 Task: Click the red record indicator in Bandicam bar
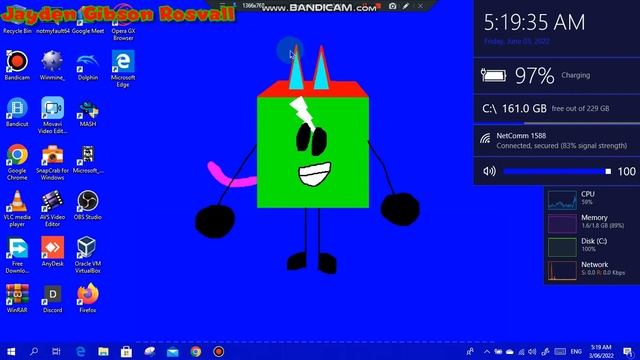point(379,6)
